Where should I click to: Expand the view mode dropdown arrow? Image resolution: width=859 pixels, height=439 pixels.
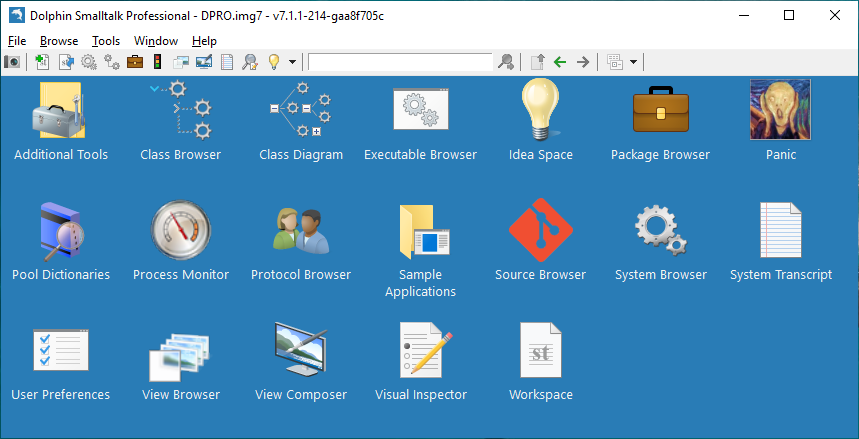pos(633,62)
